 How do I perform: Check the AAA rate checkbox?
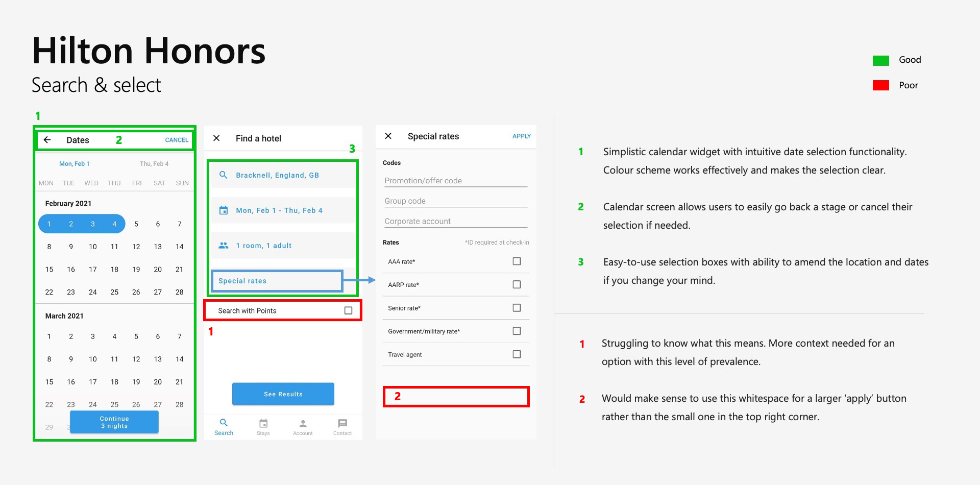coord(517,261)
